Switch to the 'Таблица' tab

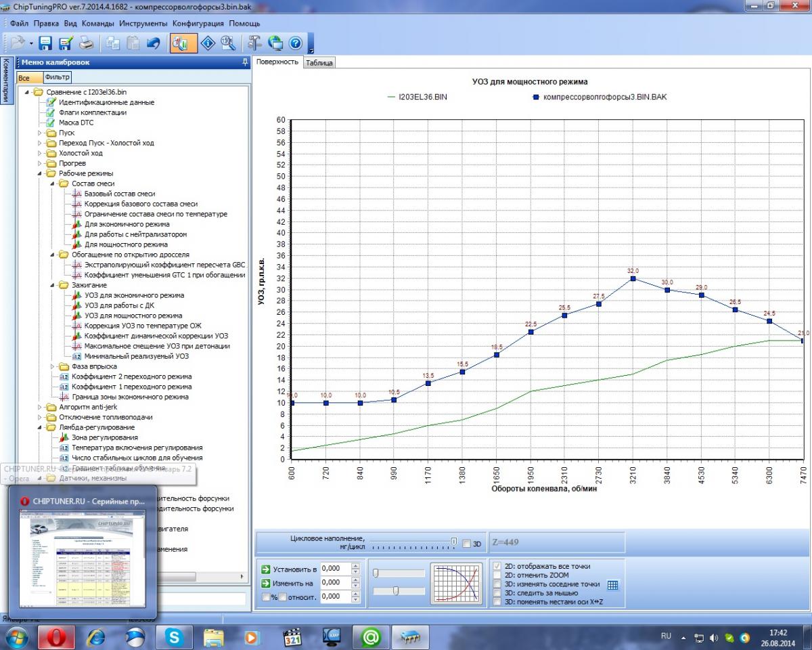click(319, 62)
